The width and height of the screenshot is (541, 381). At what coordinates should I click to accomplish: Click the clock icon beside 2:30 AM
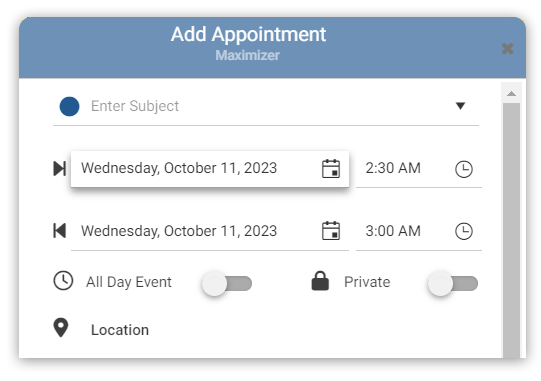click(464, 169)
